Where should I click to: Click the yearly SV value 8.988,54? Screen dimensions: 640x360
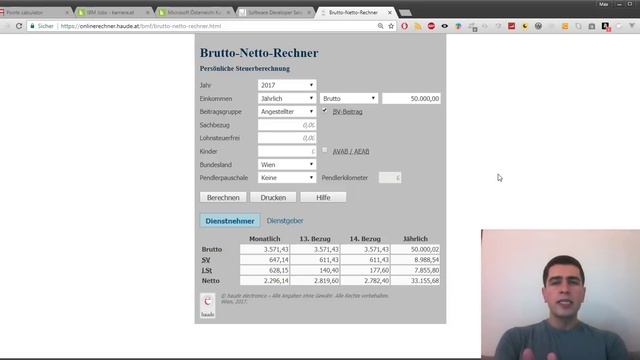(415, 260)
